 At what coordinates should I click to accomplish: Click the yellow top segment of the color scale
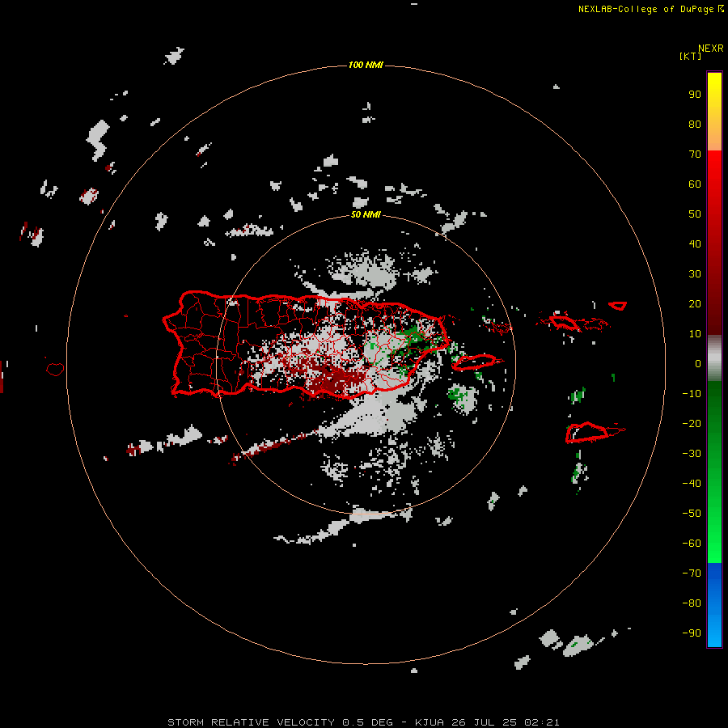point(714,112)
